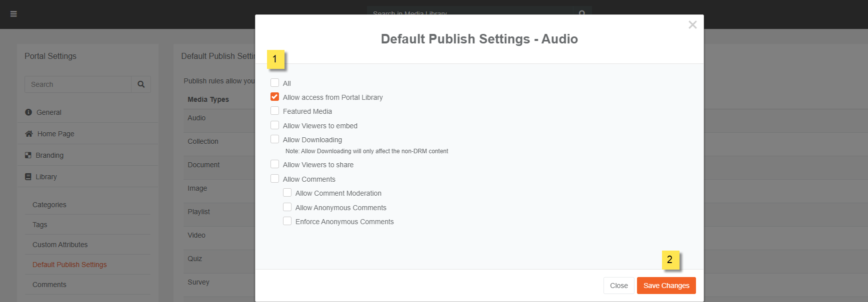Select Custom Attributes menu item

pyautogui.click(x=60, y=245)
